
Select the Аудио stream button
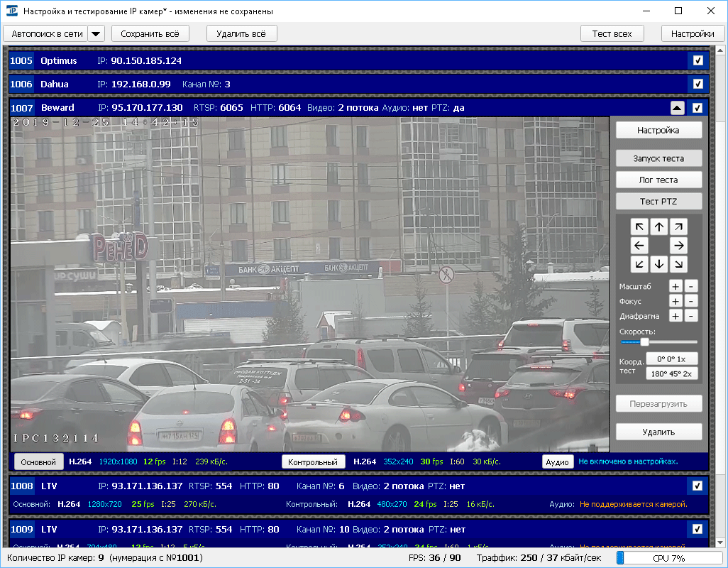pos(557,461)
